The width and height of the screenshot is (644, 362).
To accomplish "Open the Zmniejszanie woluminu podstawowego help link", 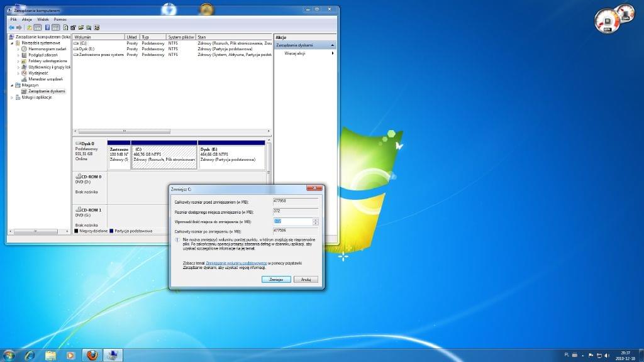I will click(236, 263).
